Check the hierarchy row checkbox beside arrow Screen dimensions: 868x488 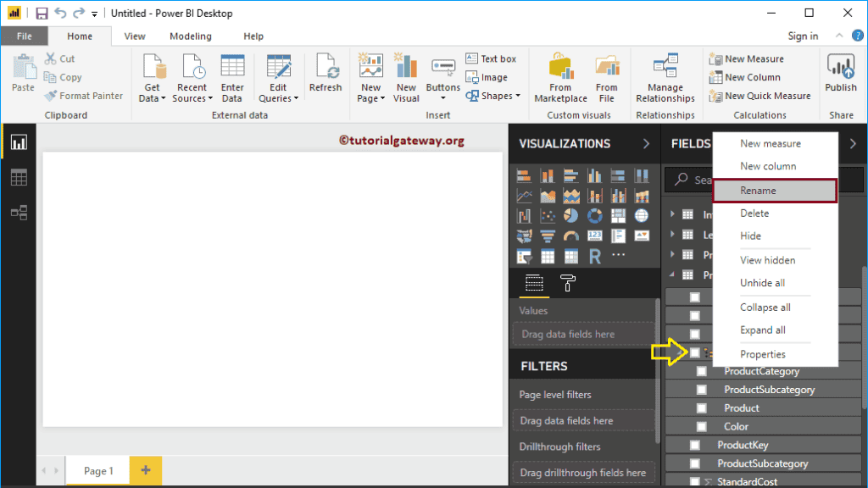coord(695,352)
